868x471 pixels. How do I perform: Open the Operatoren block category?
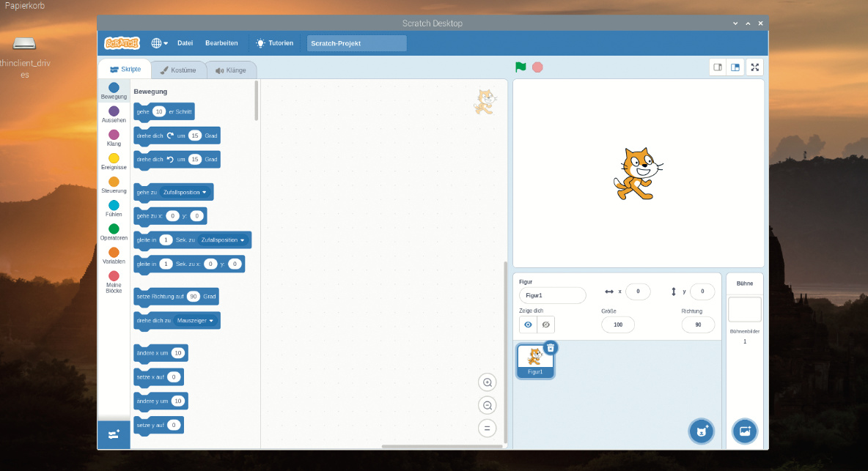(x=114, y=232)
